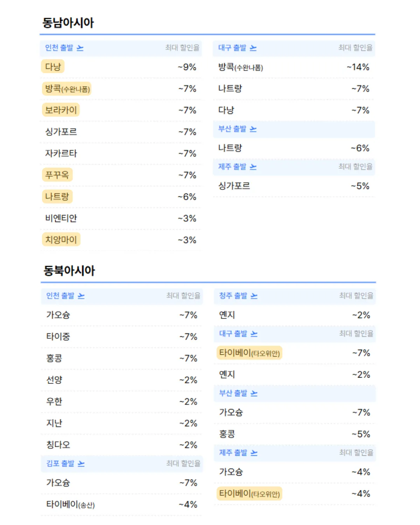Click airplane icon beside 인천 출발 under 동북아시아
The height and width of the screenshot is (525, 420).
81,296
